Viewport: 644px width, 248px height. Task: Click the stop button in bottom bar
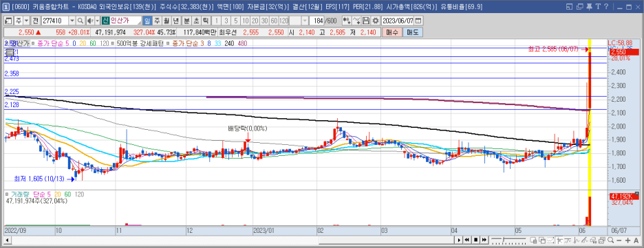click(475, 240)
